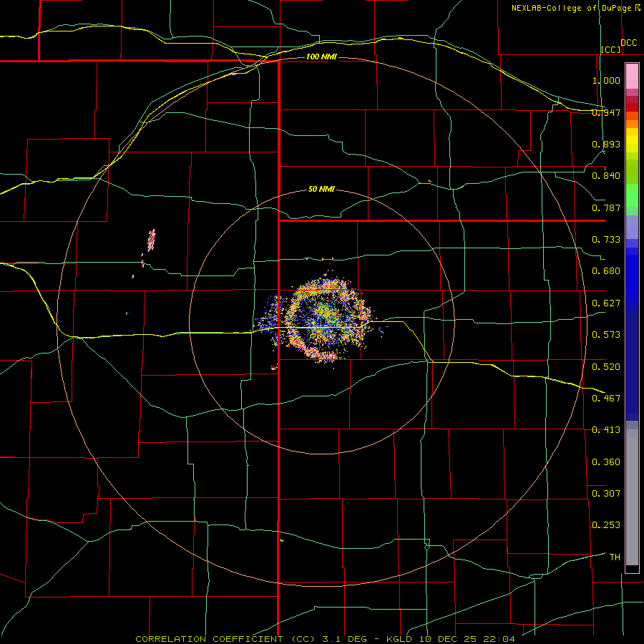Click the DCC label above the color scale

[628, 43]
